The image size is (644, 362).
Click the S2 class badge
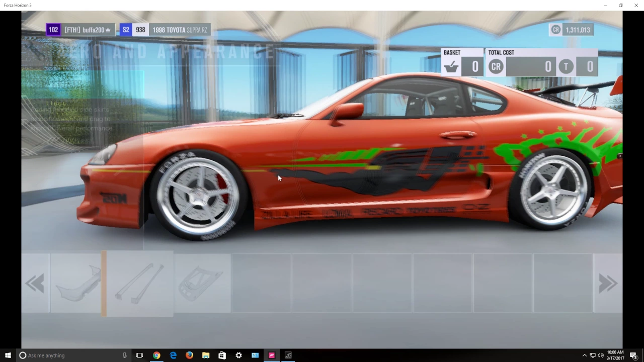point(126,30)
